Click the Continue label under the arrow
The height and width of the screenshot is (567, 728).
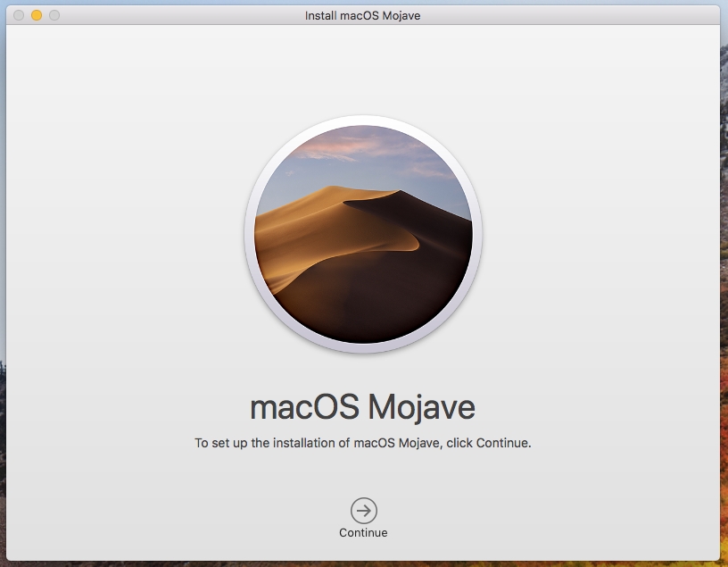tap(363, 532)
